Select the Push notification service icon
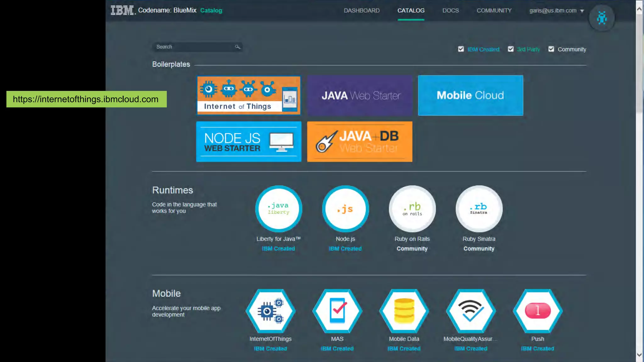 coord(538,311)
